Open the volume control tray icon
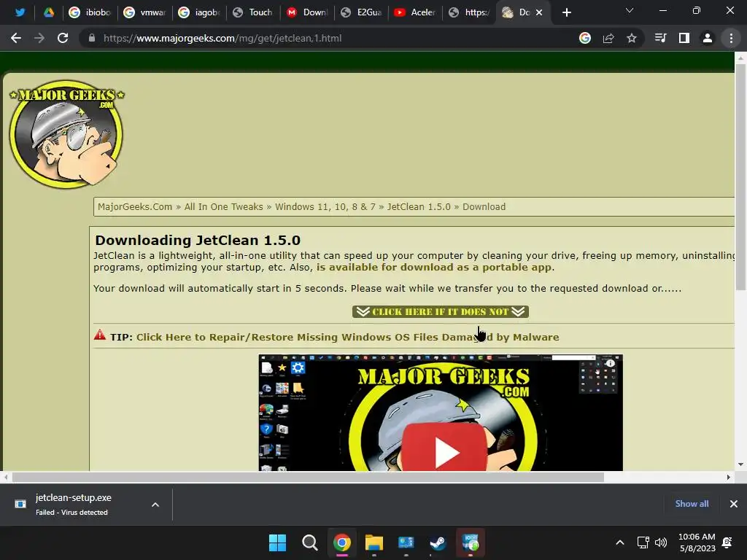The height and width of the screenshot is (560, 747). point(661,542)
